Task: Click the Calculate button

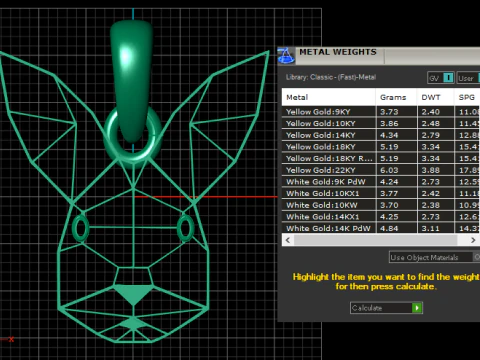Action: tap(386, 308)
